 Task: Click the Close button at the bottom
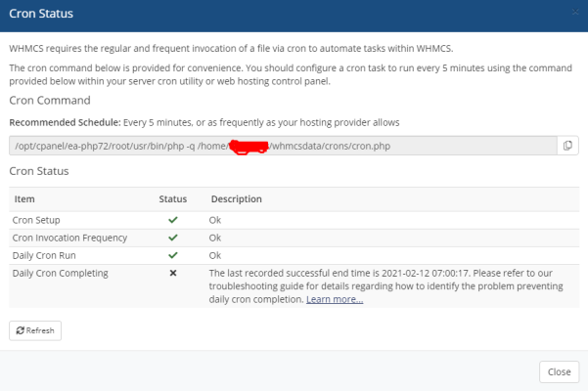(x=559, y=371)
